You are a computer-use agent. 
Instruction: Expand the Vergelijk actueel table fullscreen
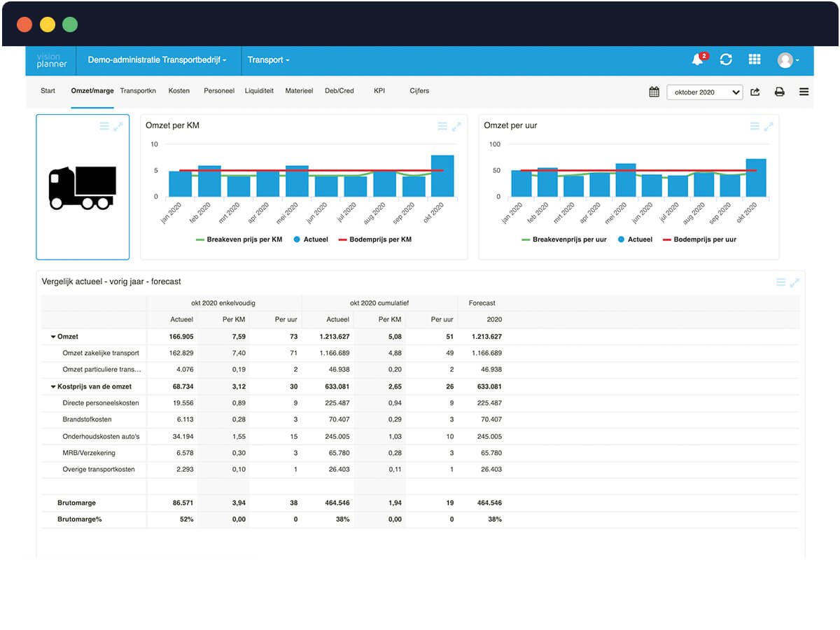(794, 282)
